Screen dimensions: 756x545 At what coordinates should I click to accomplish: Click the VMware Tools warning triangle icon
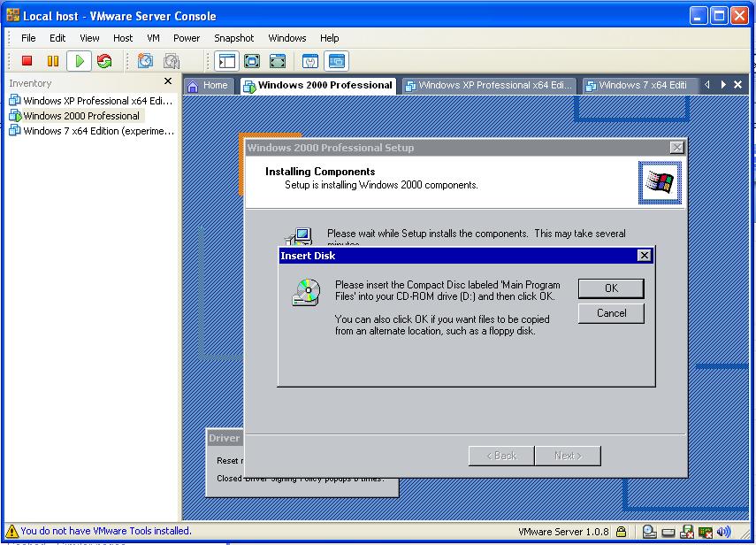point(11,532)
